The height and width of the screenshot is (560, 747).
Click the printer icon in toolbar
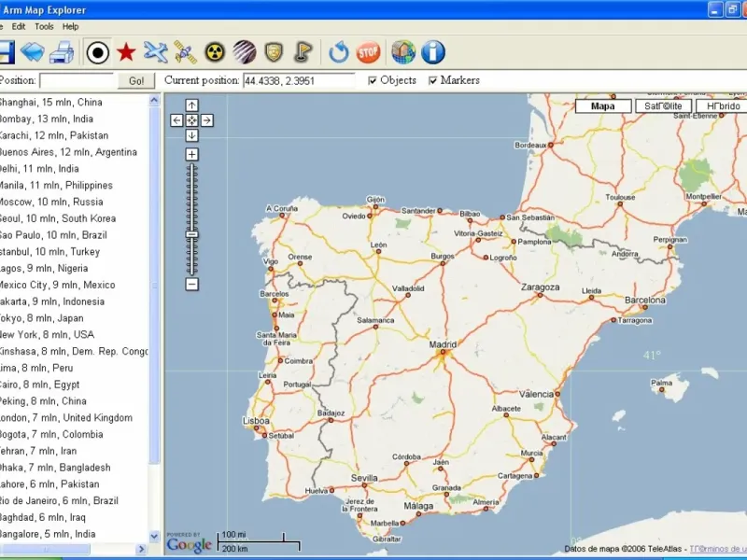[x=61, y=52]
